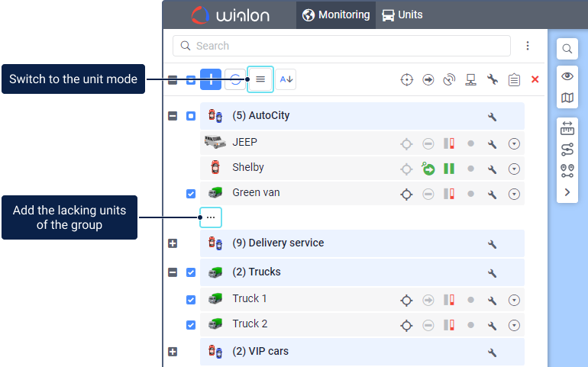Click the blue add units plus button
The image size is (588, 367).
pos(211,79)
